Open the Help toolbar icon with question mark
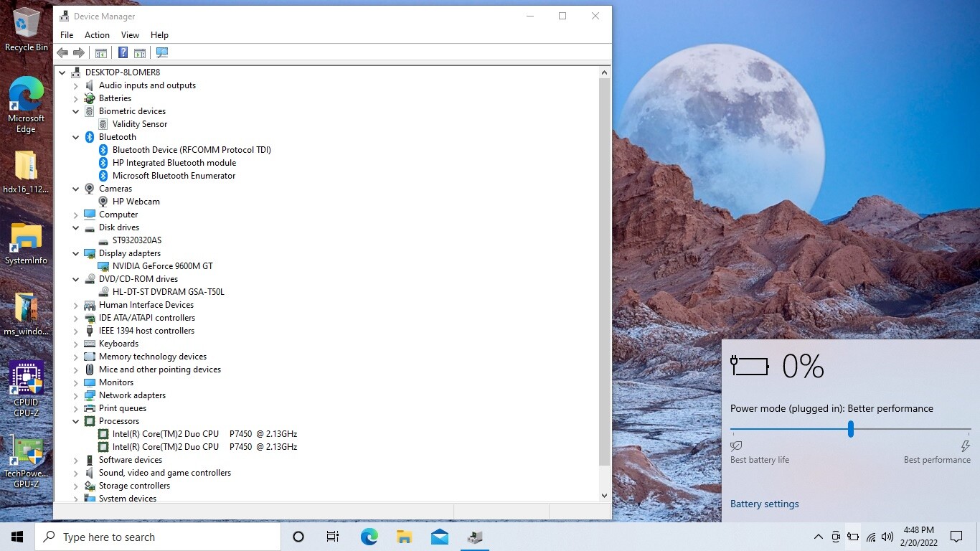980x551 pixels. coord(123,53)
